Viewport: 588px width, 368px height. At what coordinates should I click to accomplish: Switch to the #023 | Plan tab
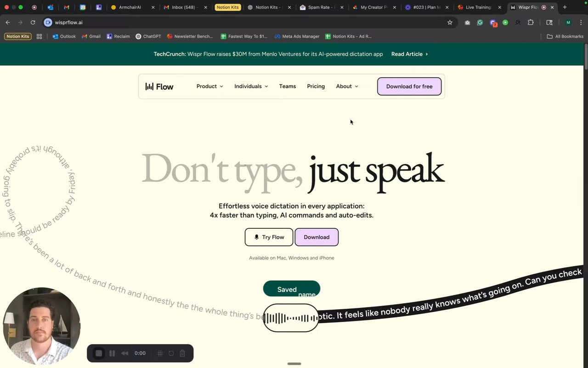click(426, 7)
